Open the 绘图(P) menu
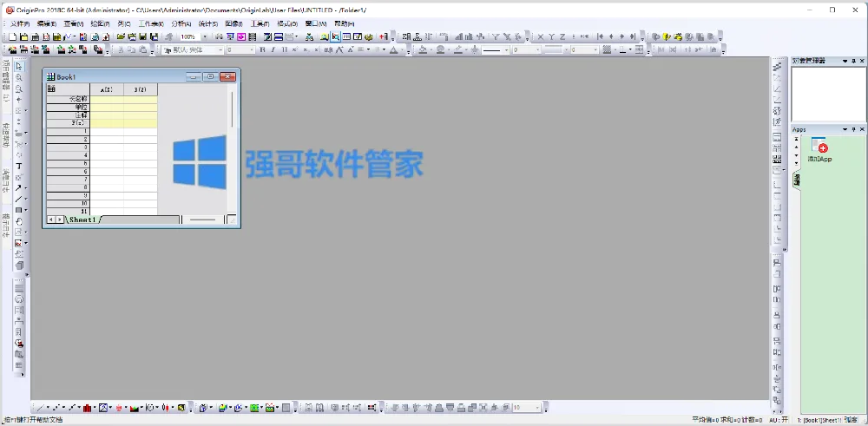Screen dimensions: 868x426 click(100, 23)
